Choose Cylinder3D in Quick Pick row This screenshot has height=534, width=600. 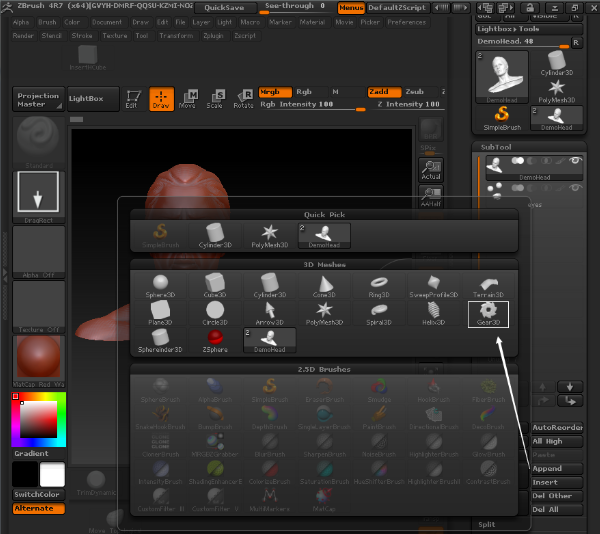(x=215, y=236)
